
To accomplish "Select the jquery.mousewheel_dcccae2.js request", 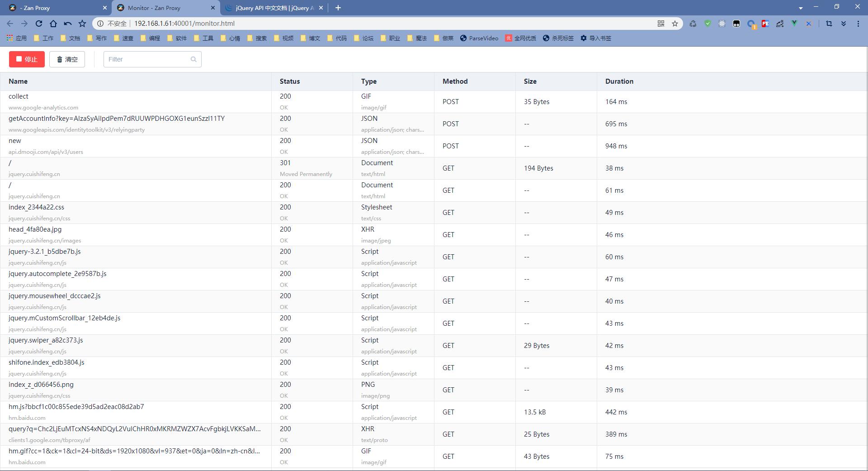I will 434,301.
